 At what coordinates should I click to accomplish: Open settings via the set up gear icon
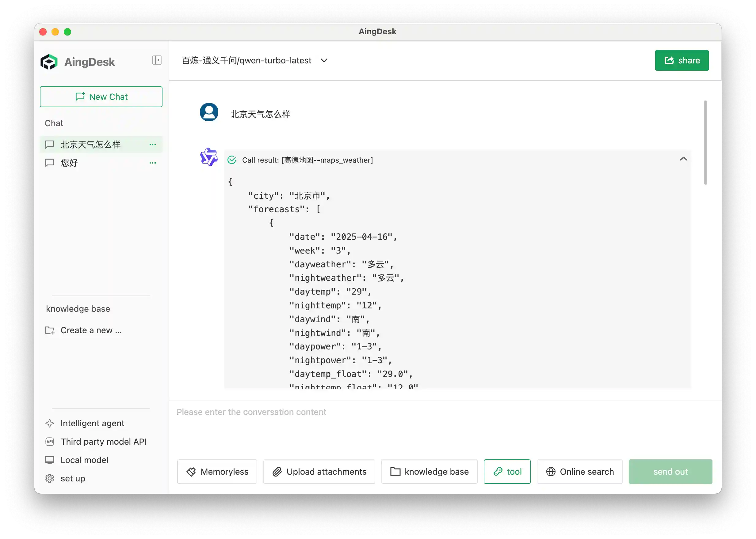point(49,478)
